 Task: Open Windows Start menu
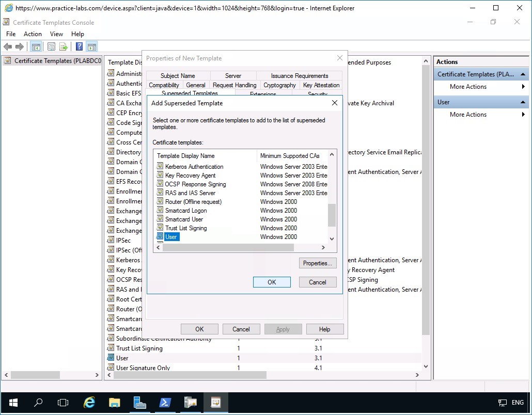(x=13, y=403)
